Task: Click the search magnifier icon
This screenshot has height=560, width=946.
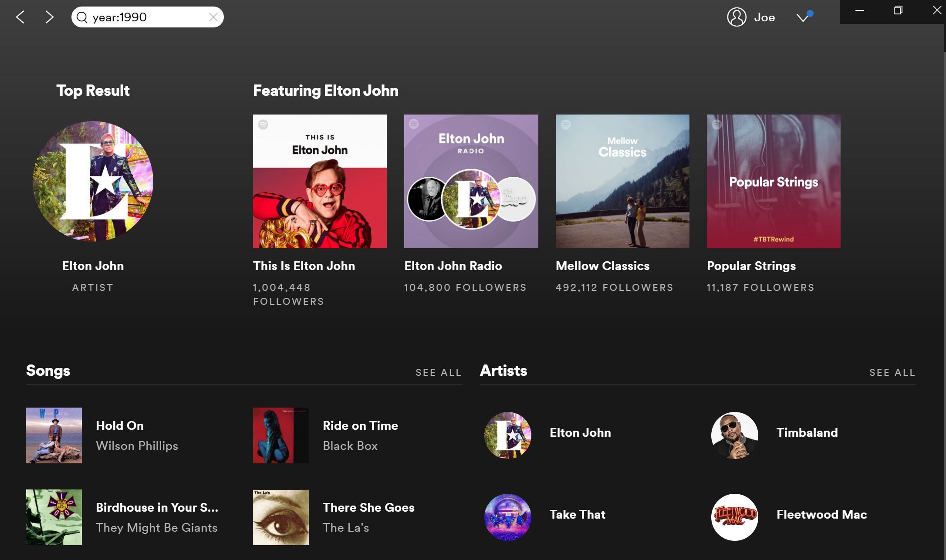Action: (82, 17)
